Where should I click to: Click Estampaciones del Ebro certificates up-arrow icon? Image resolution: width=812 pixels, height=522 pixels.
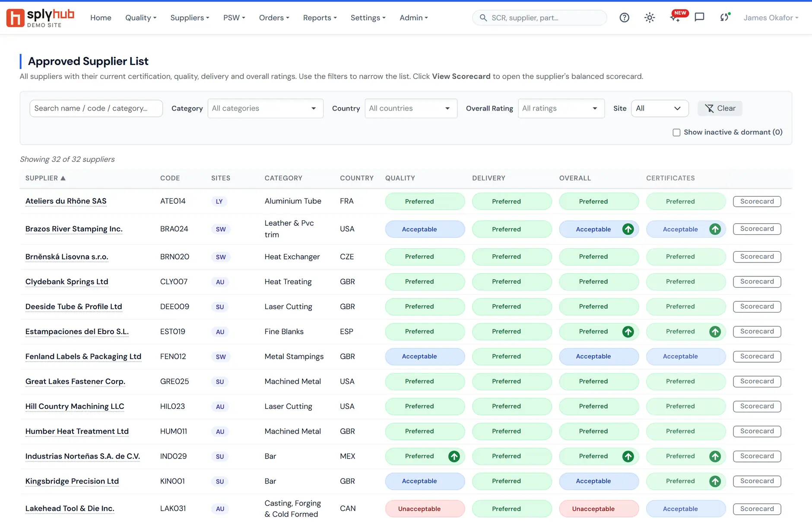[x=715, y=332]
